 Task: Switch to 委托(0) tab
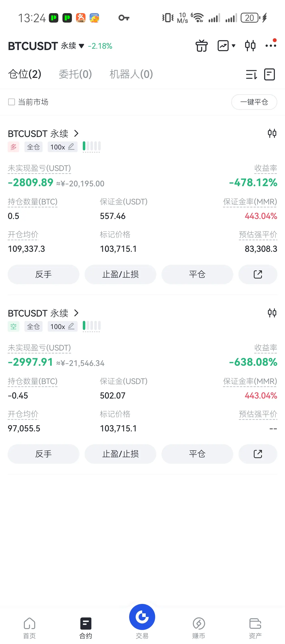(x=75, y=74)
